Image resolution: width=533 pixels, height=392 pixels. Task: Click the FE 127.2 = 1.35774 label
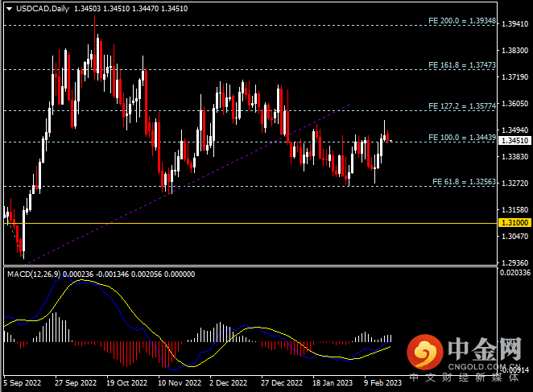(461, 105)
